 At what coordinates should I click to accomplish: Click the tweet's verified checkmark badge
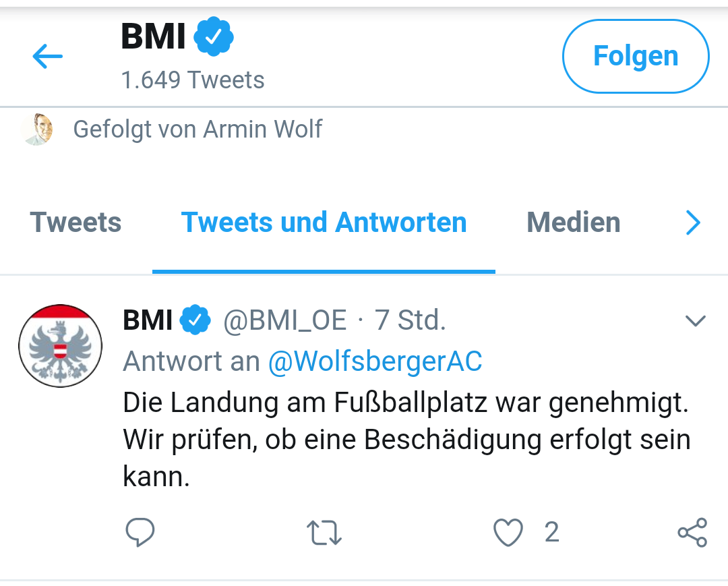pos(195,320)
